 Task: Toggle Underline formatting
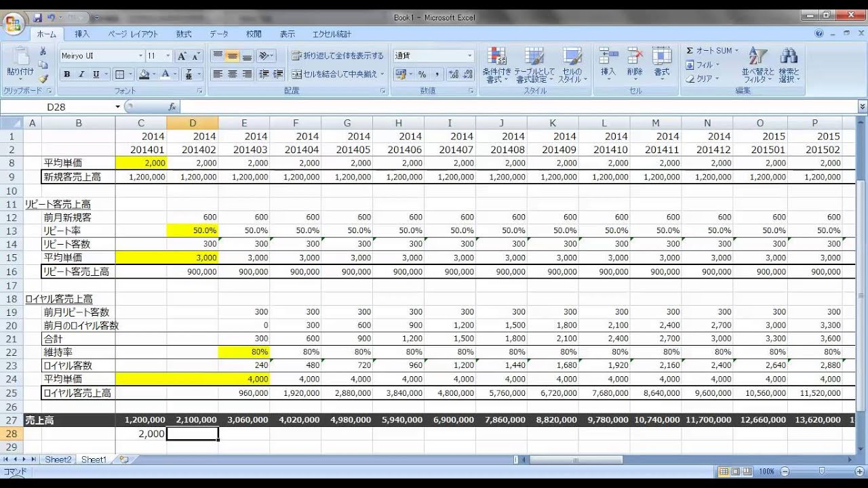(96, 75)
